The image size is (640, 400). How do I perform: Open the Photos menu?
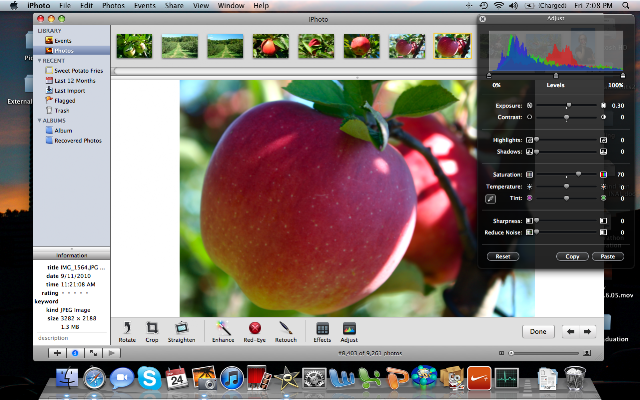click(x=113, y=5)
